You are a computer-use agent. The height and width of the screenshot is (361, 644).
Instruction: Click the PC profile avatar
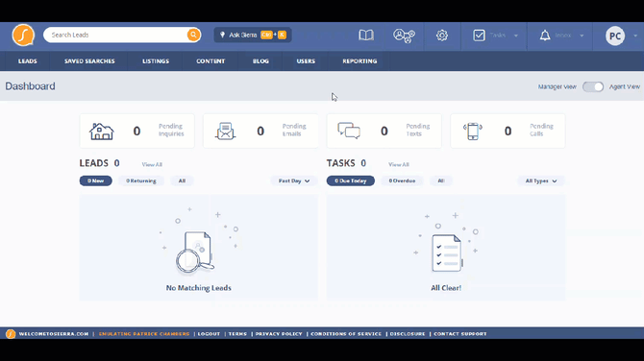point(615,36)
